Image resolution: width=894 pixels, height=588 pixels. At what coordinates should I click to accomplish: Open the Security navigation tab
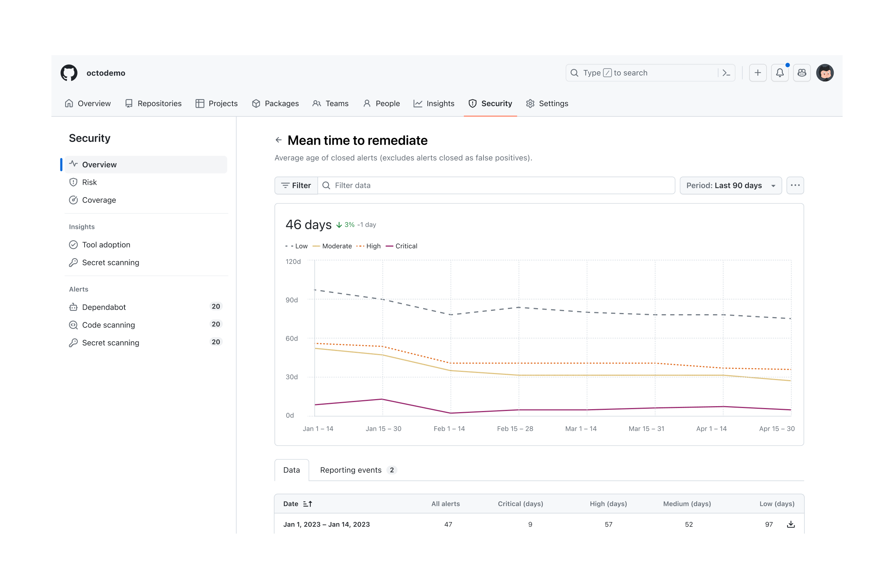[x=490, y=103]
